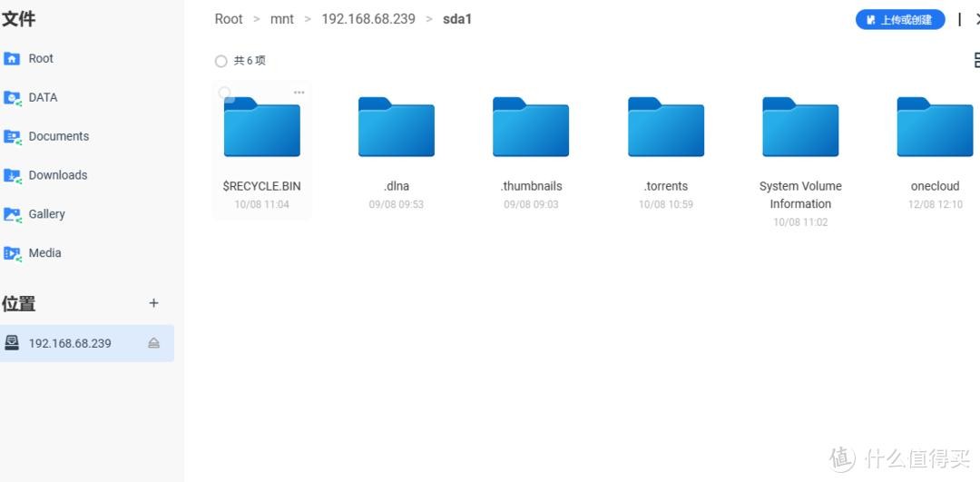
Task: Go to Root in the breadcrumb path
Action: tap(229, 19)
